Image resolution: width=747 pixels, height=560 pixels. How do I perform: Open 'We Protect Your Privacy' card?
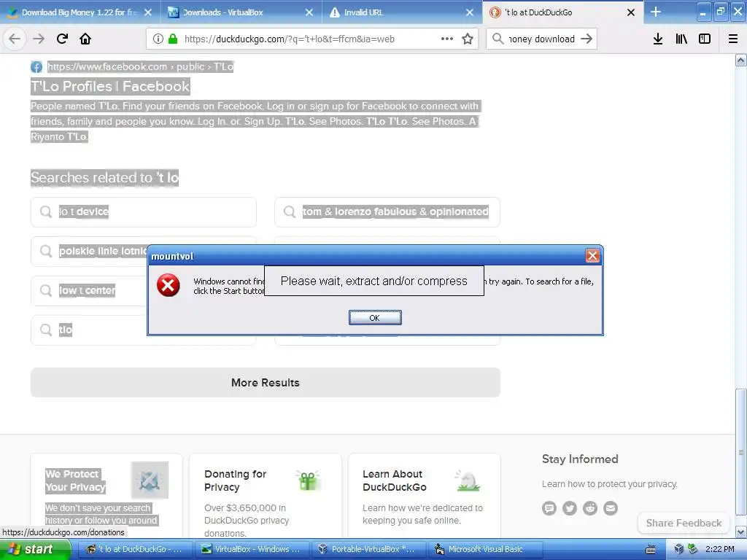(107, 495)
